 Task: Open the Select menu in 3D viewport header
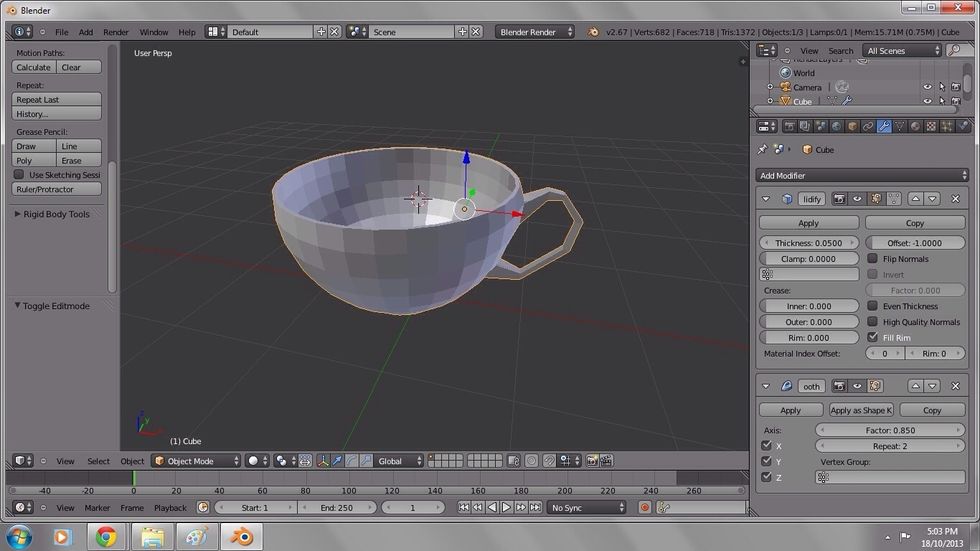tap(98, 461)
